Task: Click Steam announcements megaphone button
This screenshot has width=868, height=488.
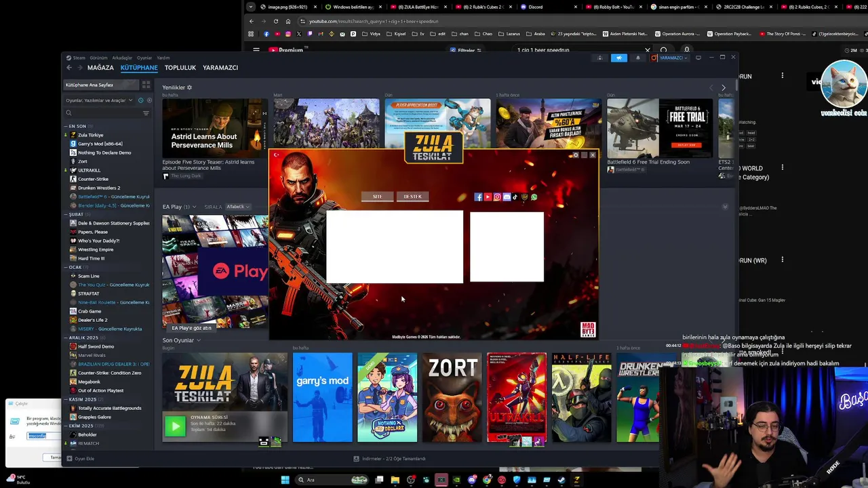Action: (x=618, y=58)
